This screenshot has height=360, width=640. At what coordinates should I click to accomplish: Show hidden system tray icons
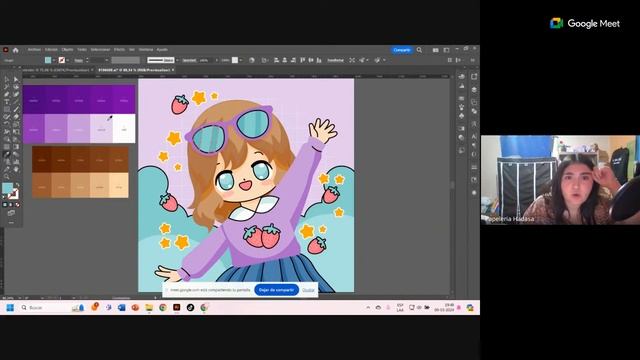[368, 307]
